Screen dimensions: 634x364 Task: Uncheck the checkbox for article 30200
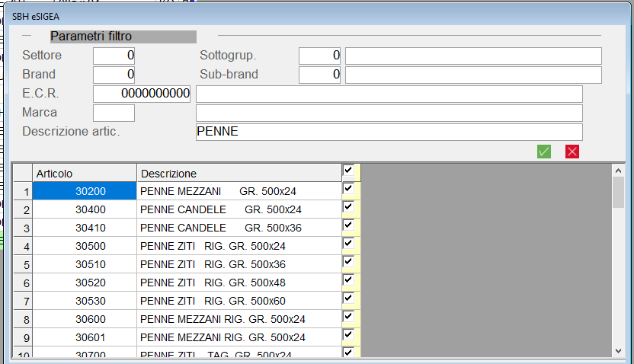(348, 188)
